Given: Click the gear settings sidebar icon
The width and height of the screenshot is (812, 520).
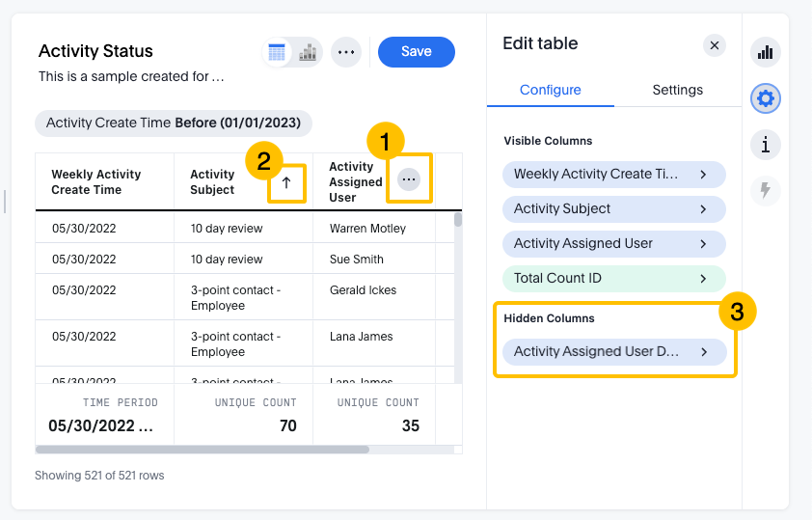Looking at the screenshot, I should coord(766,98).
